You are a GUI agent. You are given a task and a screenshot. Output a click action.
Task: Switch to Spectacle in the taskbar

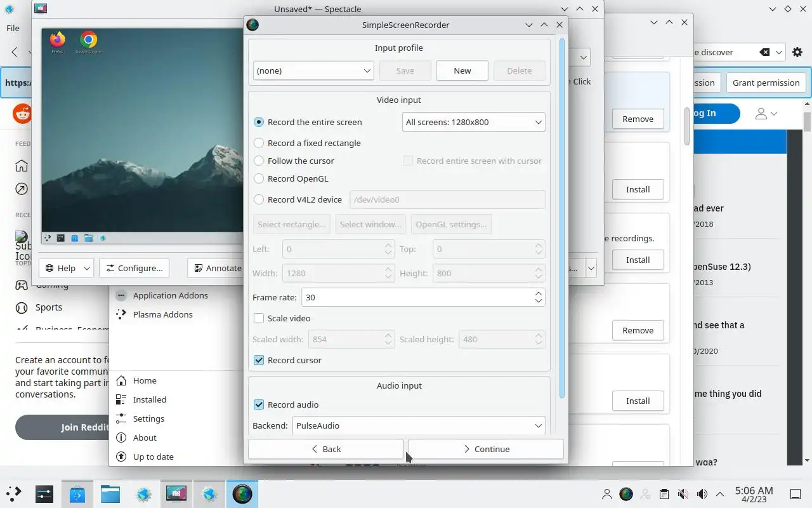pos(176,493)
